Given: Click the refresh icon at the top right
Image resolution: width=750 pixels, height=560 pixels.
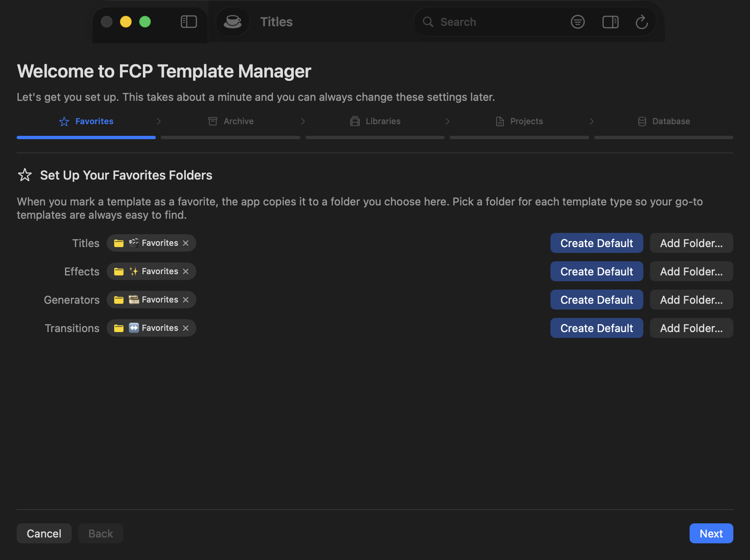Looking at the screenshot, I should tap(642, 22).
